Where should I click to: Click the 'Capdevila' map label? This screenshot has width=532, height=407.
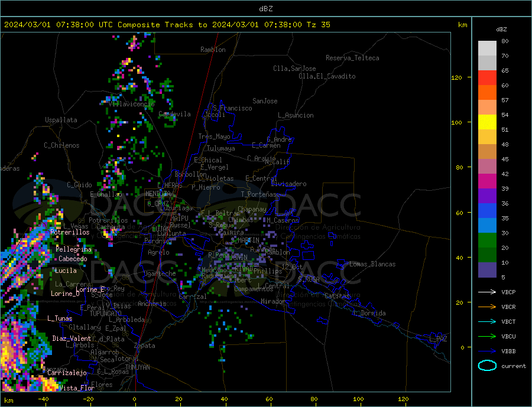(174, 114)
